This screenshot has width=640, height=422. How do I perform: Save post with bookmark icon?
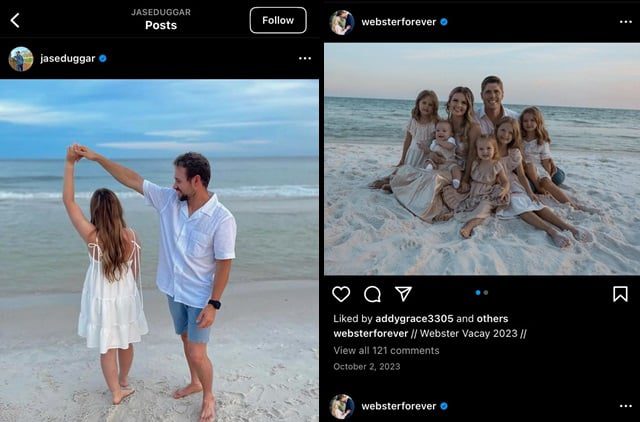click(620, 294)
